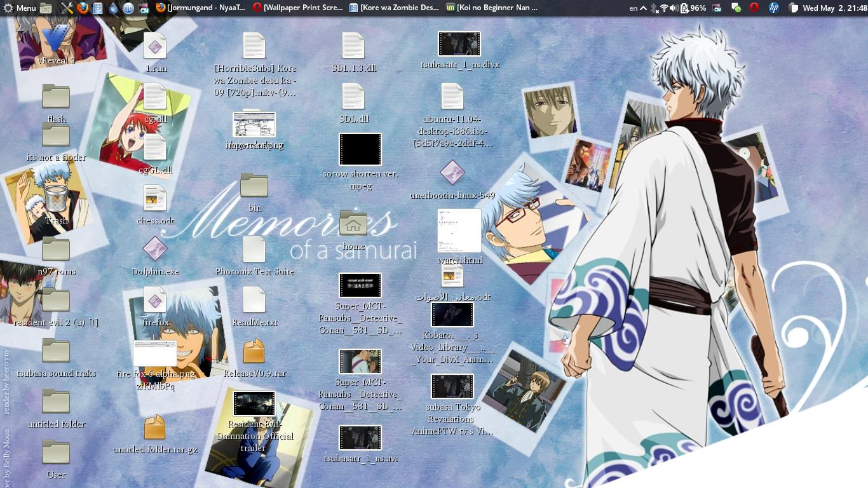Click the Opera tray icon

(754, 8)
